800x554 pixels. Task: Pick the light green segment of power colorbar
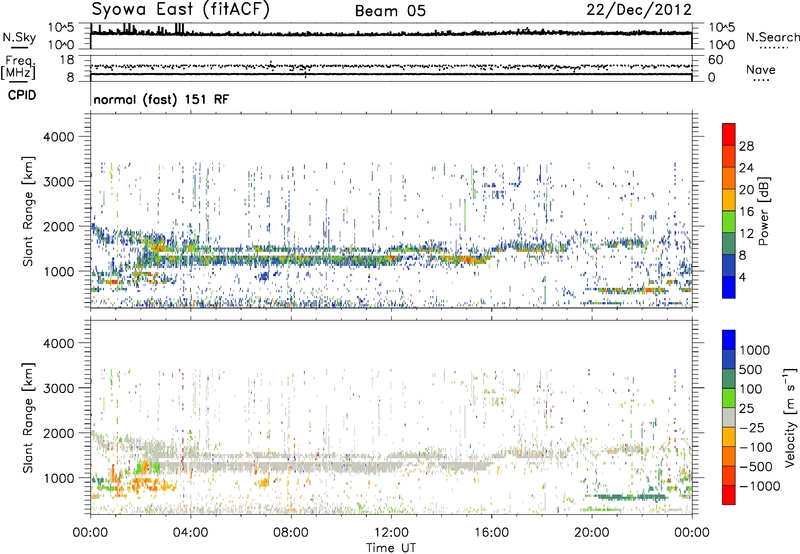[x=729, y=222]
